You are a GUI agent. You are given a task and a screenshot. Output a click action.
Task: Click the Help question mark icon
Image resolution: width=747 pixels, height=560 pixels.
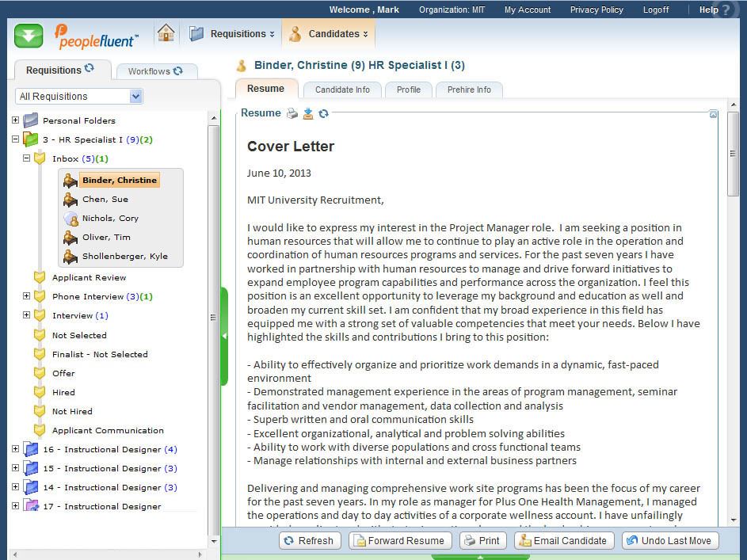point(726,10)
